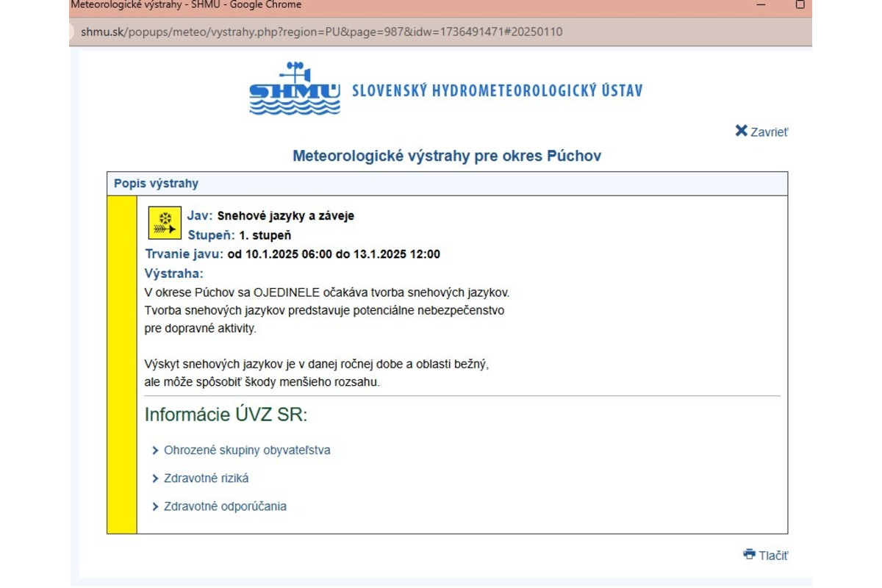Minimize the Chrome popup window
The image size is (882, 588).
[761, 5]
